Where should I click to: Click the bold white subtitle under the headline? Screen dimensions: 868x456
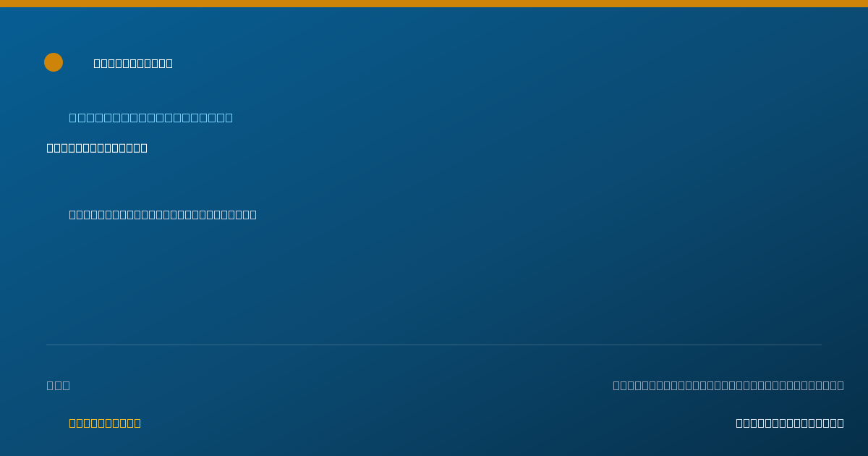97,148
